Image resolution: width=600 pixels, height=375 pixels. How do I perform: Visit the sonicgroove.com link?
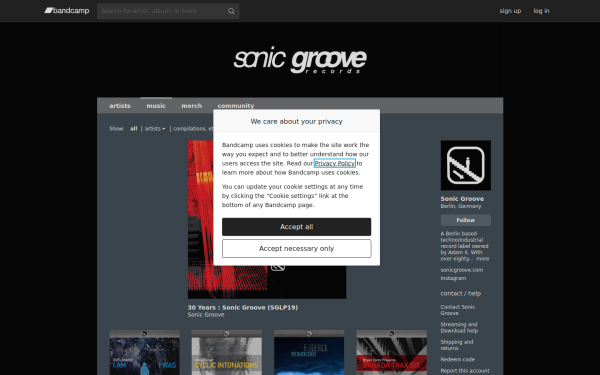461,270
